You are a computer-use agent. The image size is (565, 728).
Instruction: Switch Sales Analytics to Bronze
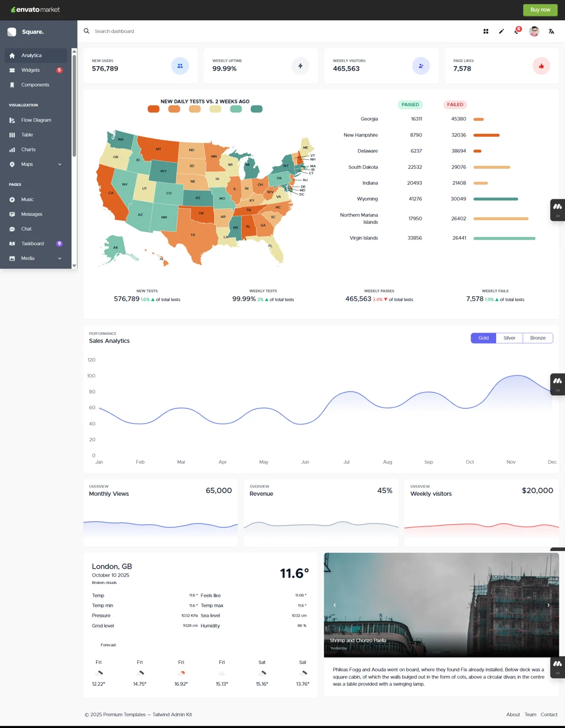pyautogui.click(x=538, y=338)
